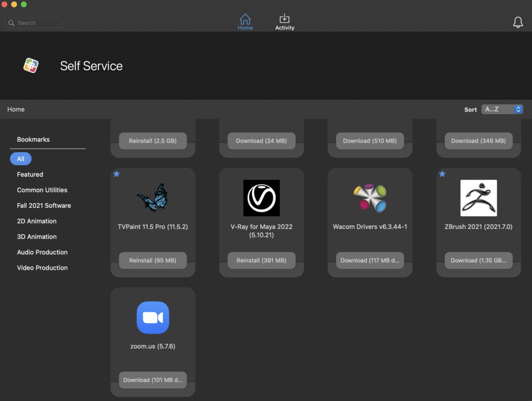Click Download (346 MB) button

[478, 141]
